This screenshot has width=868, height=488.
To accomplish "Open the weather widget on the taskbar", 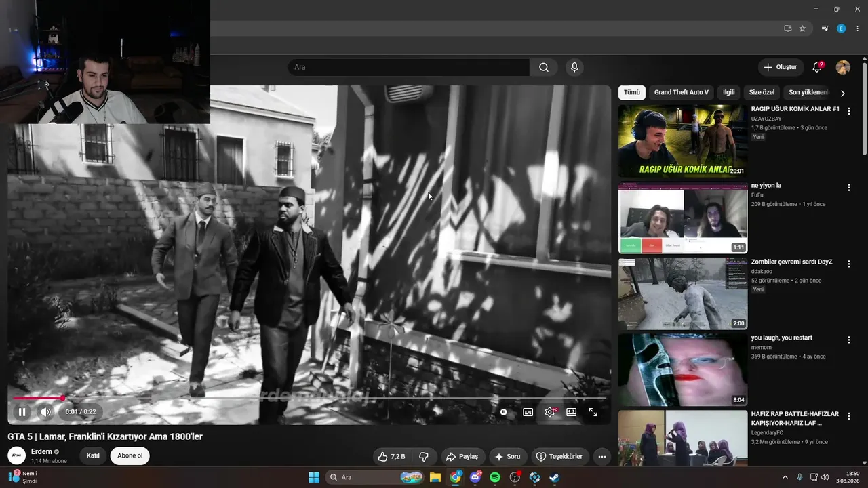I will 24,477.
